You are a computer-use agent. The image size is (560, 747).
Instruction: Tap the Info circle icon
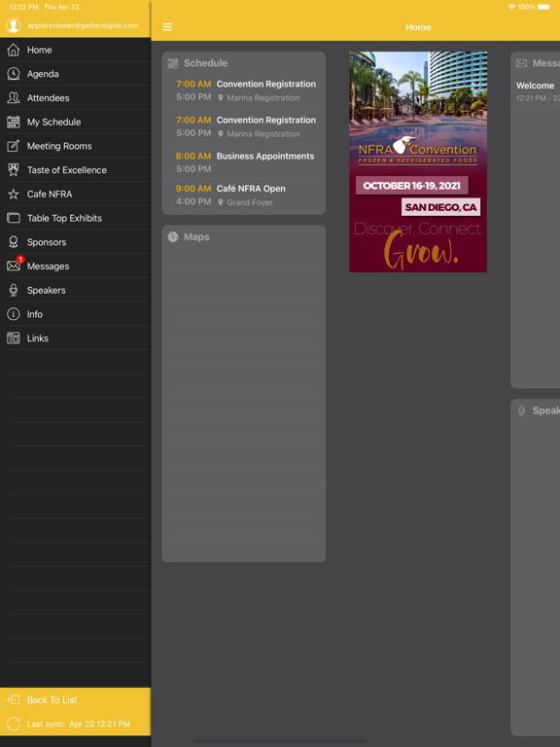tap(14, 314)
